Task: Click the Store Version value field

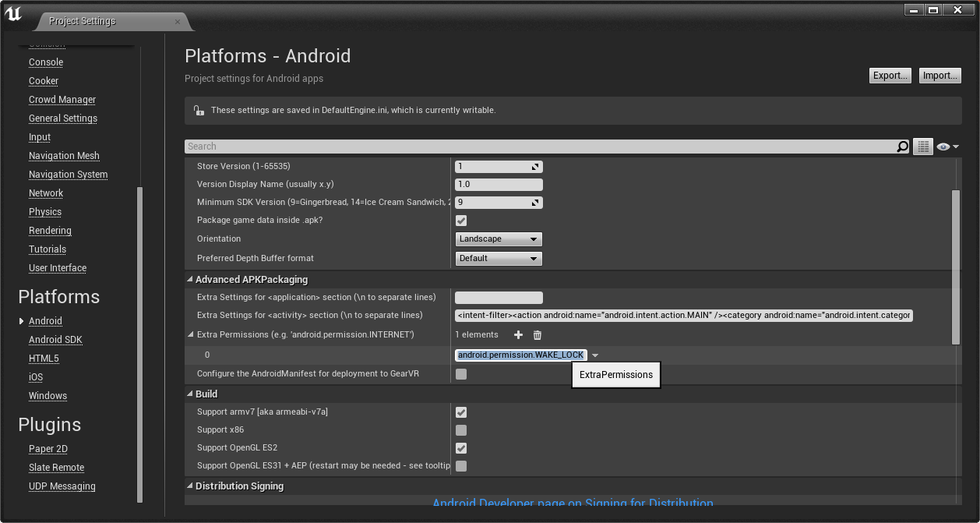Action: (x=499, y=167)
